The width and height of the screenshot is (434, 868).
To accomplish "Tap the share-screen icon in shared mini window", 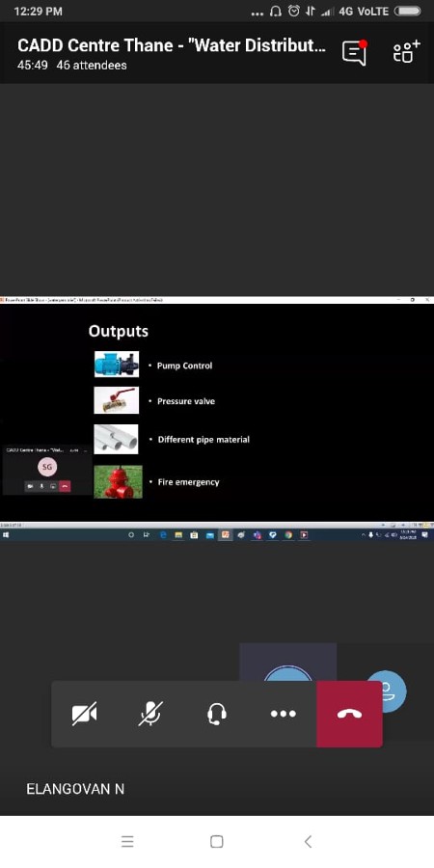I will pos(53,486).
